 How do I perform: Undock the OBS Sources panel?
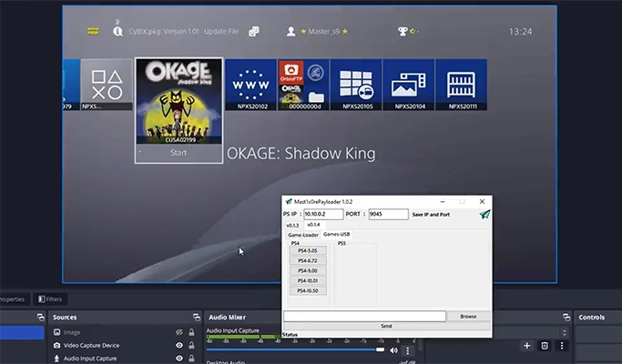tap(197, 317)
